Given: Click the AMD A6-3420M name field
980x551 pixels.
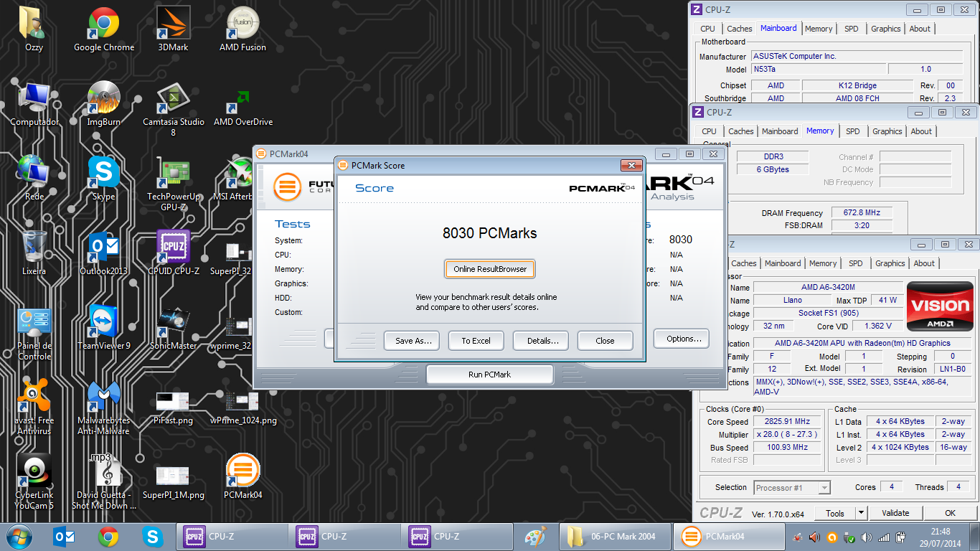Looking at the screenshot, I should tap(827, 288).
